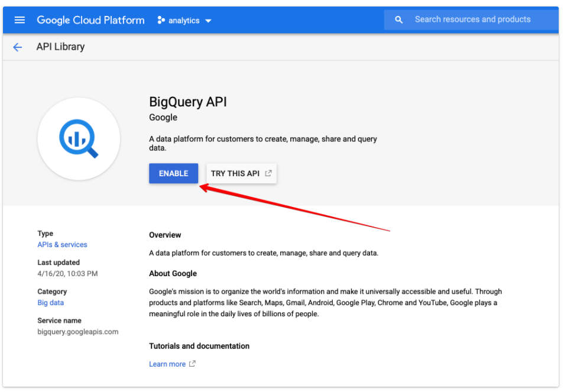This screenshot has height=392, width=564.
Task: Click the Tutorials and documentation heading
Action: point(199,346)
